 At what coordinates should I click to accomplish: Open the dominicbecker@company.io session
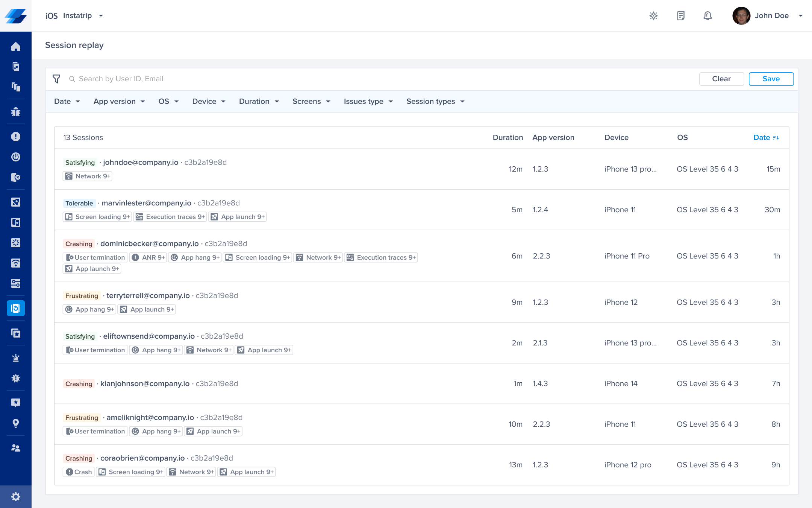click(x=149, y=244)
